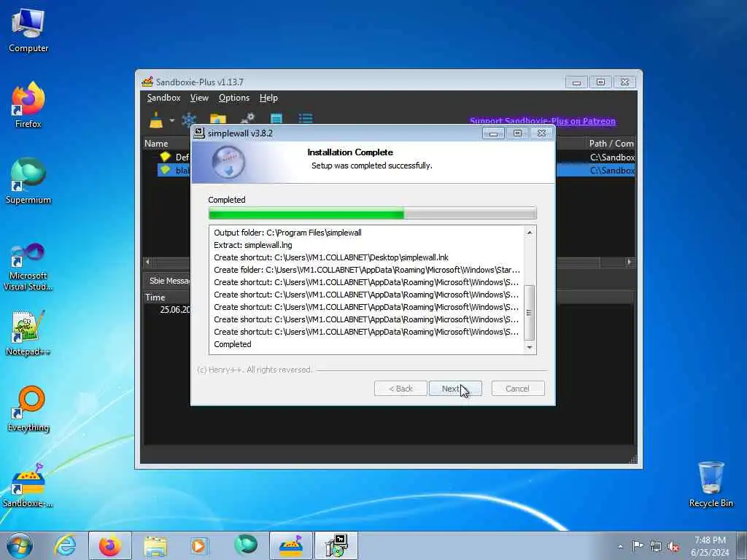Viewport: 747px width, 560px height.
Task: Switch to simplewall installer taskbar button
Action: 336,545
